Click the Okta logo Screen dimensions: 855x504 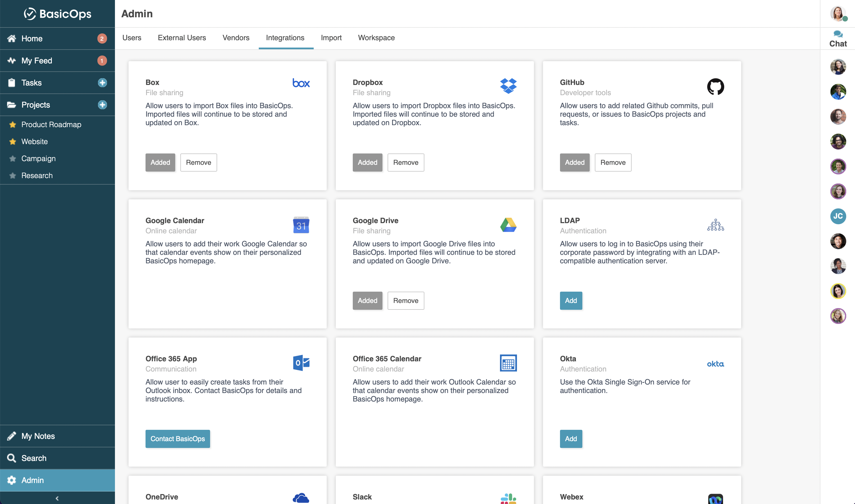715,364
